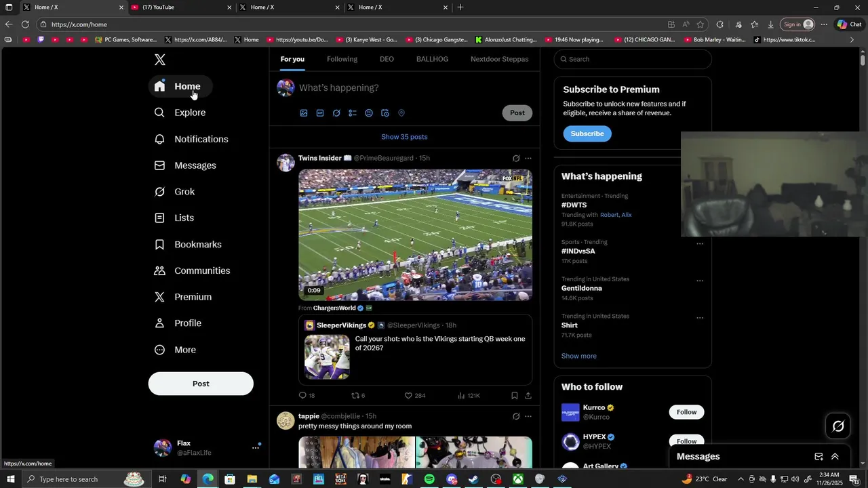Image resolution: width=868 pixels, height=488 pixels.
Task: Like the Twins Insider post
Action: point(408,395)
